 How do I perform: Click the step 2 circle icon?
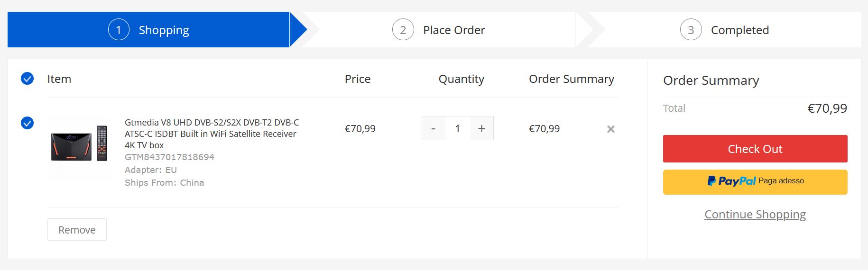click(x=403, y=30)
